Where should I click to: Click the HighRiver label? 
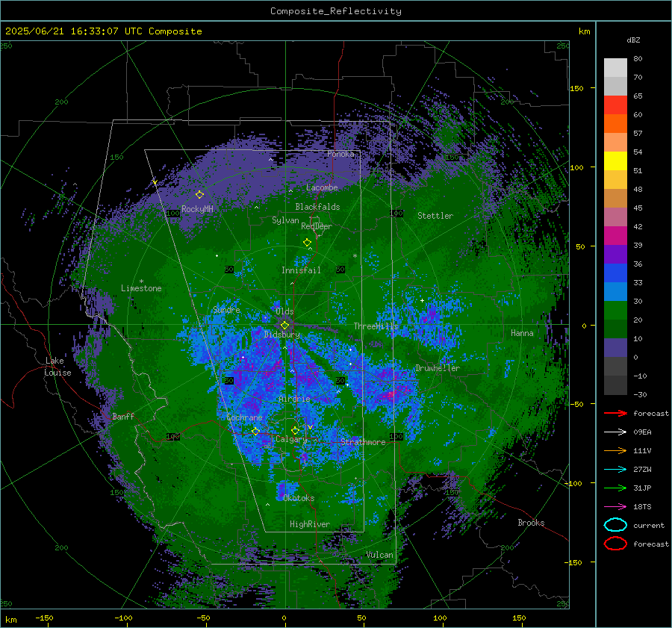310,524
